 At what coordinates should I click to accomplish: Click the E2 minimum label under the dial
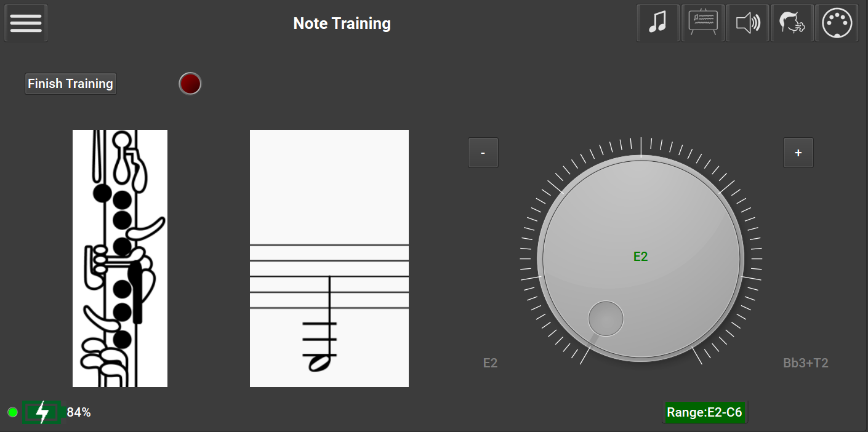pyautogui.click(x=490, y=363)
